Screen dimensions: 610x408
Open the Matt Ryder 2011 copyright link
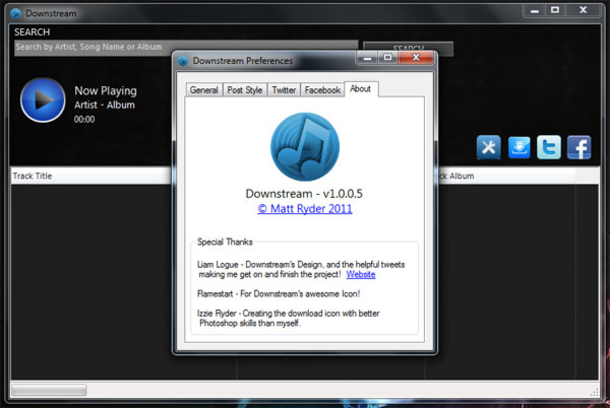pyautogui.click(x=305, y=209)
